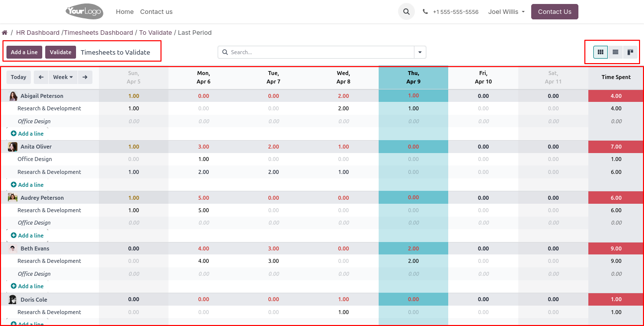The height and width of the screenshot is (326, 644).
Task: Switch to grid view
Action: click(x=600, y=52)
